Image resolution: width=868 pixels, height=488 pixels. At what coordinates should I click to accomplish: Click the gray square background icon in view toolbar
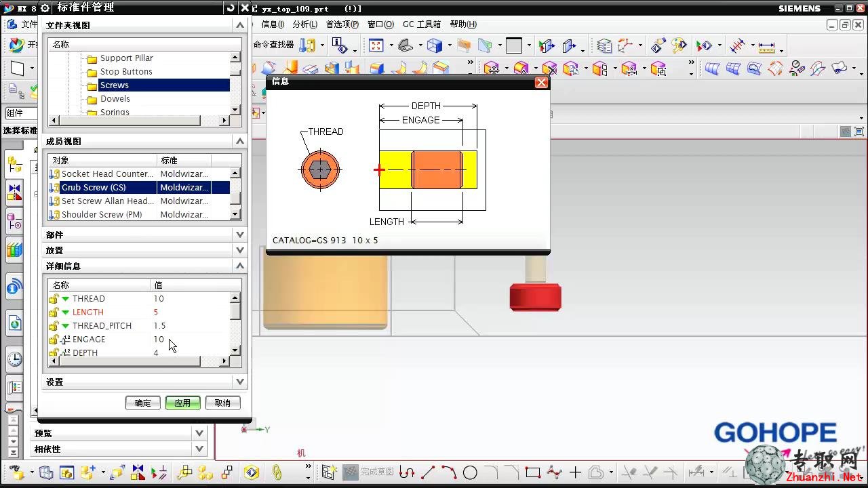click(514, 45)
